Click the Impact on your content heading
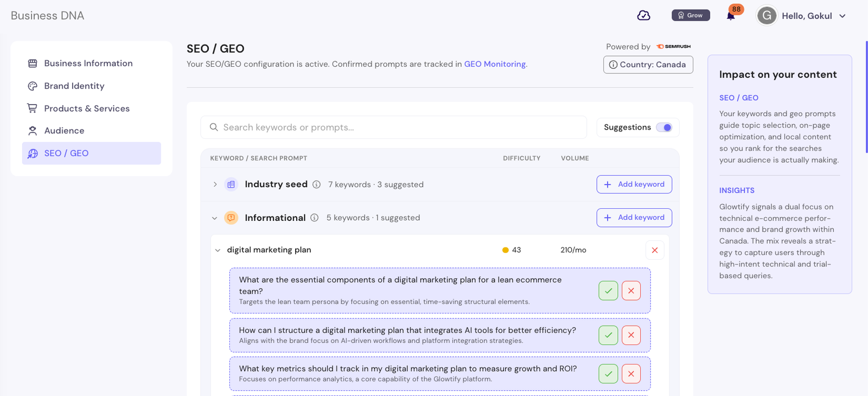This screenshot has height=396, width=868. tap(778, 75)
